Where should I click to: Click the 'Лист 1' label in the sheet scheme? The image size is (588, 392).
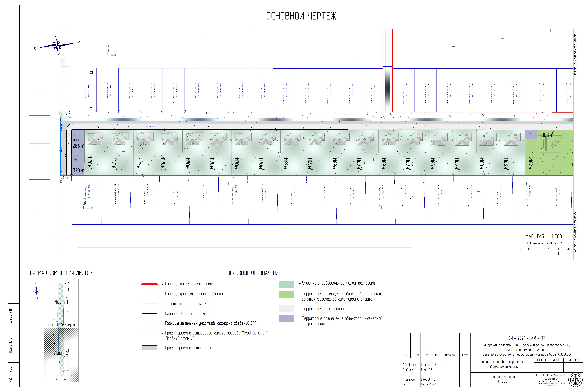61,302
